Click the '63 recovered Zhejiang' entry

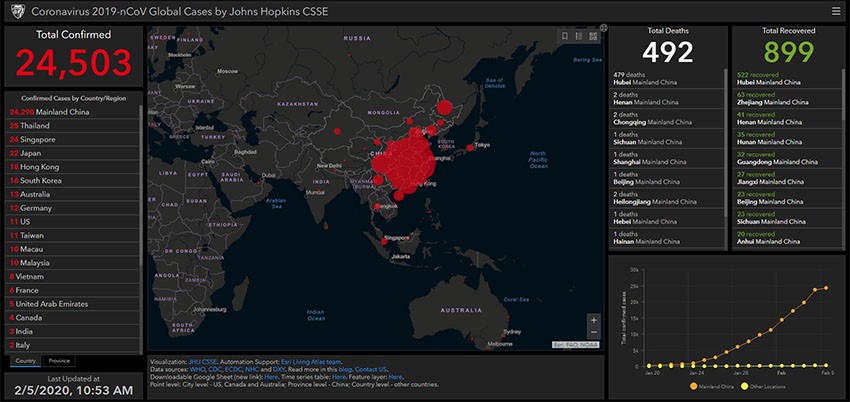coord(788,98)
